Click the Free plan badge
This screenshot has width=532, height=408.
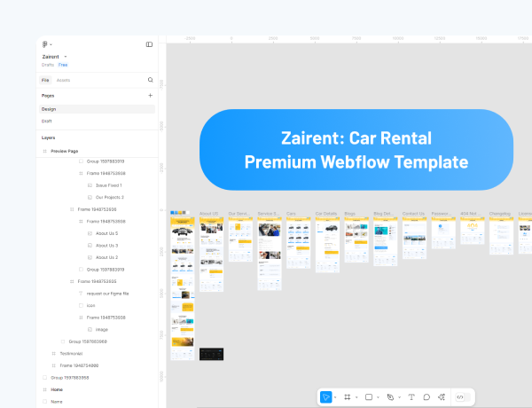63,65
